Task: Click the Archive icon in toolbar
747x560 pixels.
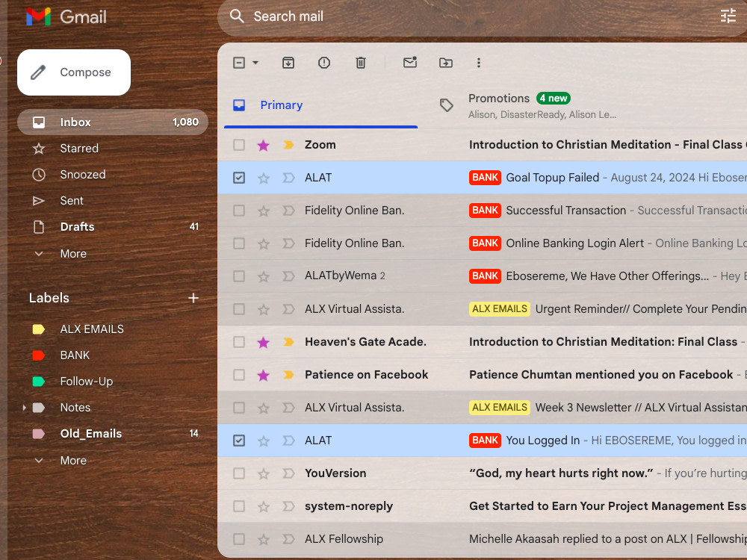Action: click(288, 63)
